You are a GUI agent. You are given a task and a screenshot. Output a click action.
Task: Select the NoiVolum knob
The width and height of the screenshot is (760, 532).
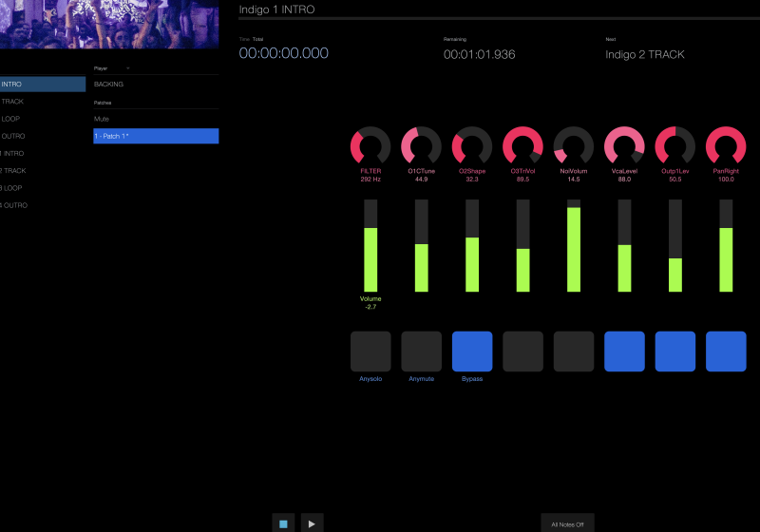pyautogui.click(x=574, y=145)
